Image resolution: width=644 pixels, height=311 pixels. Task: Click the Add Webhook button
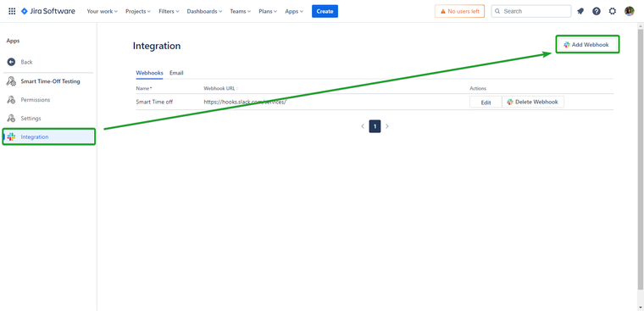587,44
